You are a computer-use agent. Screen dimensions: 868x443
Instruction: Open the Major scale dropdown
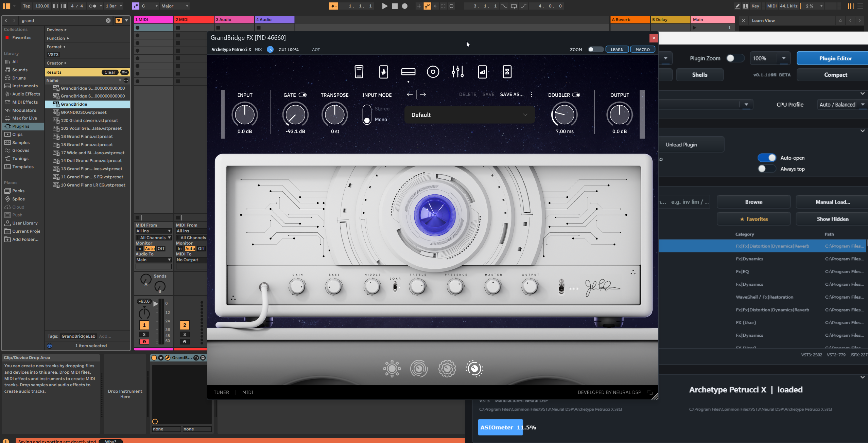(175, 6)
